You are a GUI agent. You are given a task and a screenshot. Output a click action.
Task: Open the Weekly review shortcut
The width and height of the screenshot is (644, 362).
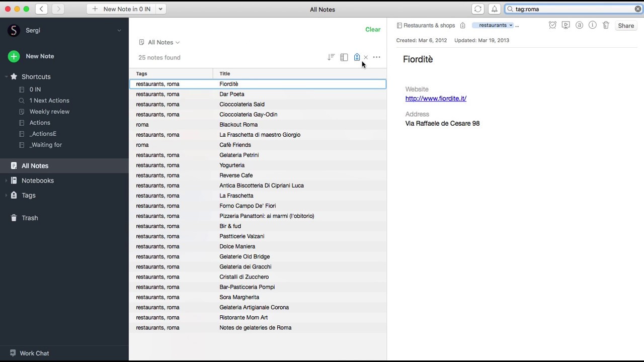pos(49,112)
